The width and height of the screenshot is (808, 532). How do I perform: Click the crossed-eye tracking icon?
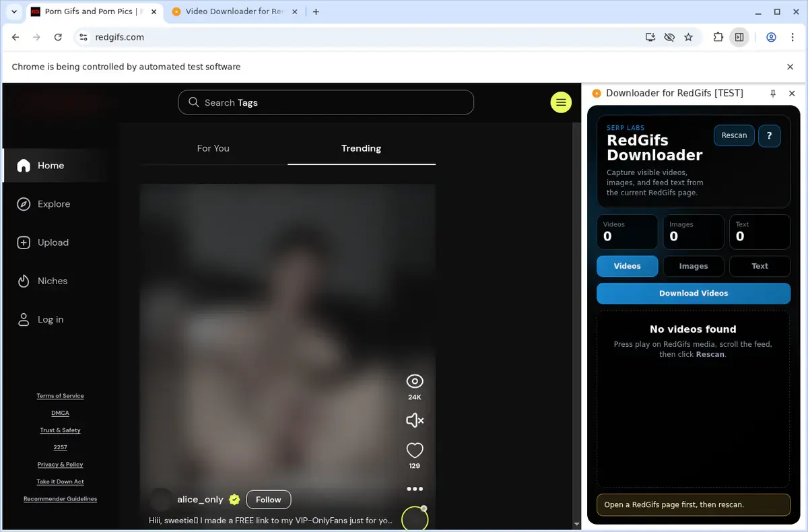pyautogui.click(x=669, y=37)
